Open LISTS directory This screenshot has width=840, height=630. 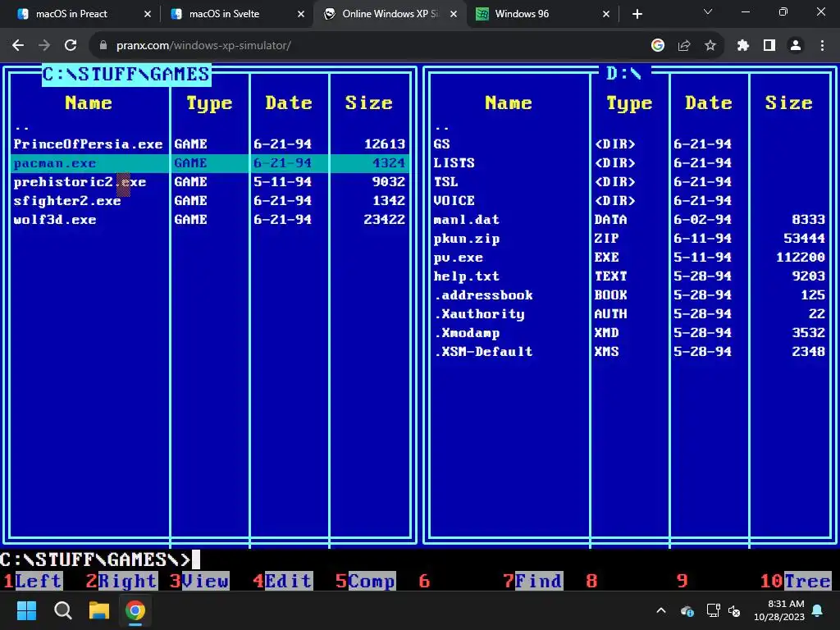click(454, 163)
